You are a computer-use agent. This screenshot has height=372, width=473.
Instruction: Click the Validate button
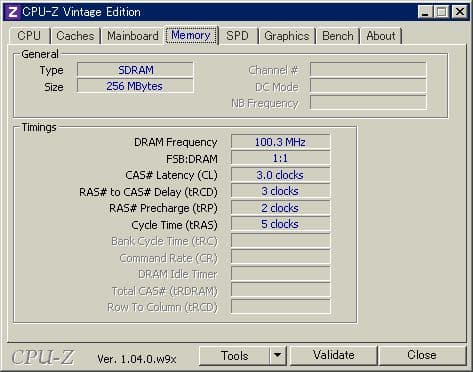[334, 355]
